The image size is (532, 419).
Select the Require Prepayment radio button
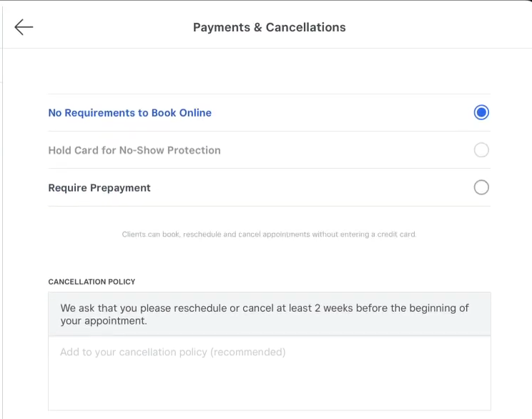[x=481, y=187]
